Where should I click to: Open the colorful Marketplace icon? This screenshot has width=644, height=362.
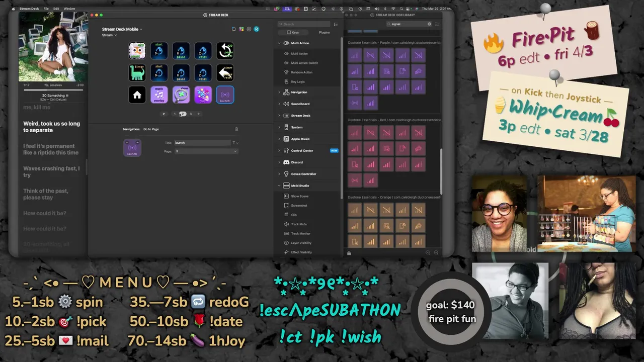(242, 29)
